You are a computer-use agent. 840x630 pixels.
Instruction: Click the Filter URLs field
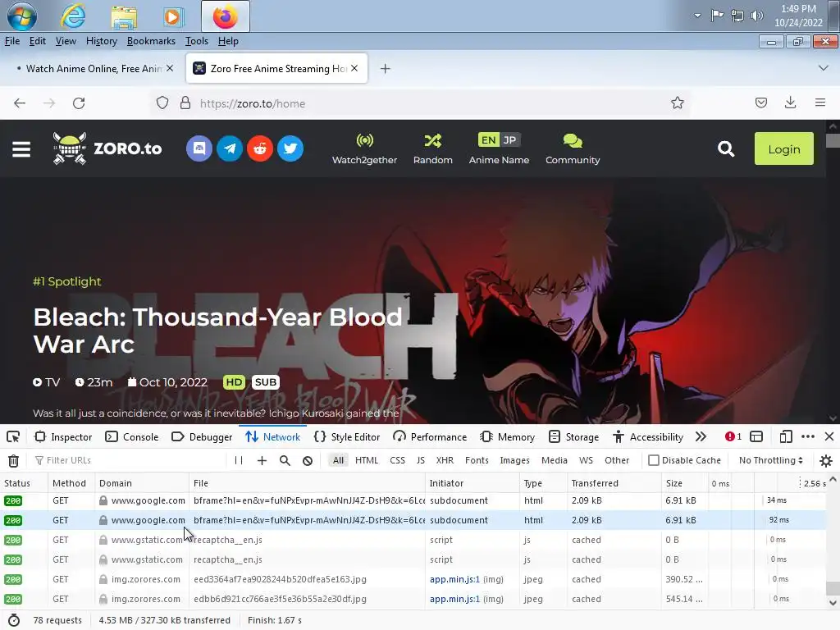129,461
